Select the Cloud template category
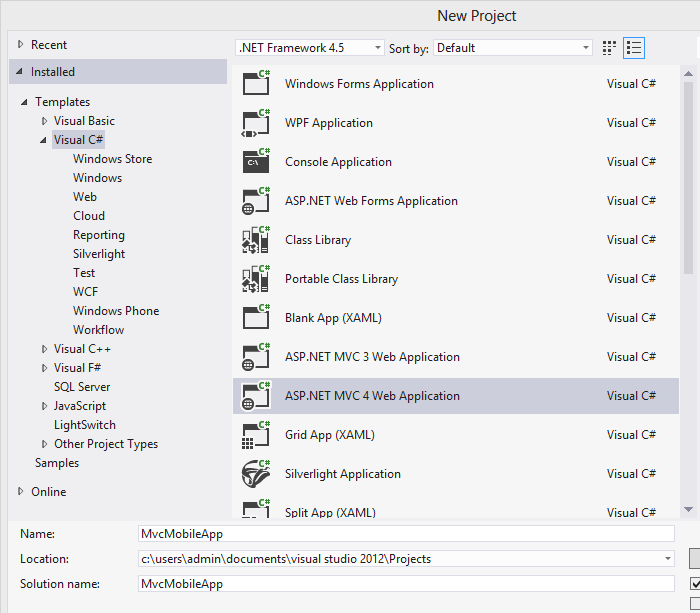Viewport: 700px width, 613px height. (x=89, y=216)
